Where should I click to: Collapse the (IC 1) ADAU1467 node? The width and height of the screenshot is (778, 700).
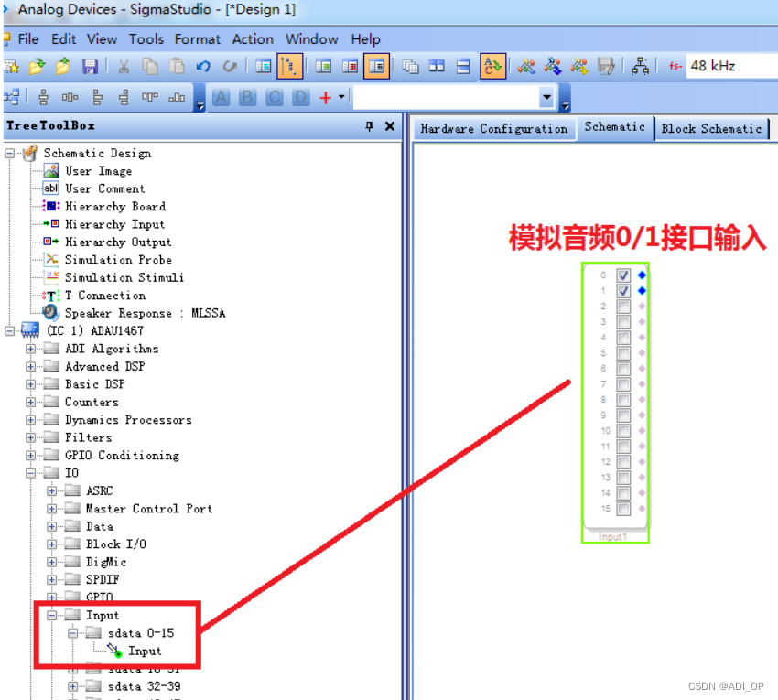(9, 331)
